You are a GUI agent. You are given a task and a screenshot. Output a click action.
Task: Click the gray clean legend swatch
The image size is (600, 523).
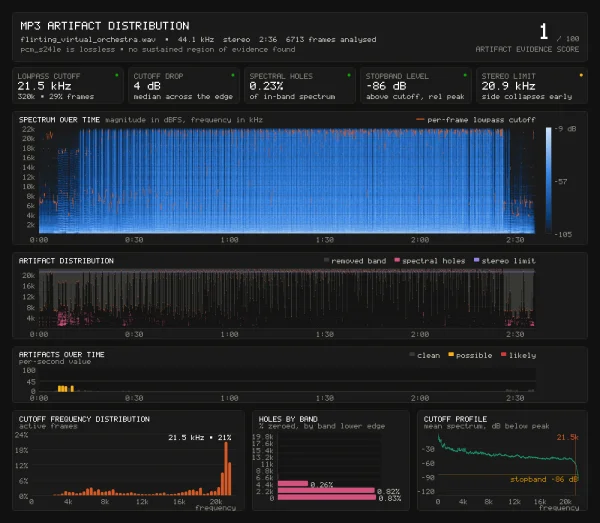pos(412,355)
